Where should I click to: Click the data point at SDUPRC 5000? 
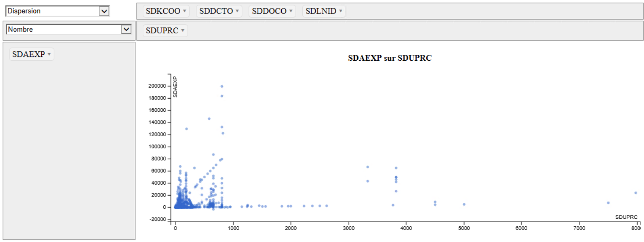pos(464,204)
